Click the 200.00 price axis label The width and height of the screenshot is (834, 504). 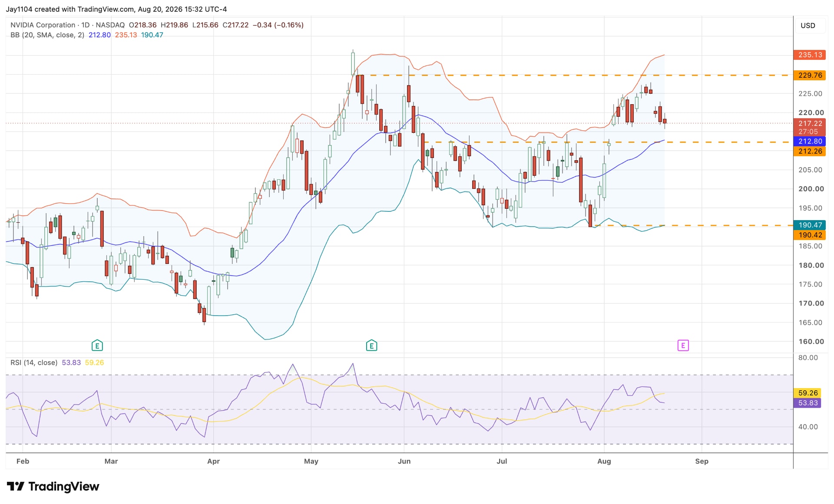coord(811,189)
